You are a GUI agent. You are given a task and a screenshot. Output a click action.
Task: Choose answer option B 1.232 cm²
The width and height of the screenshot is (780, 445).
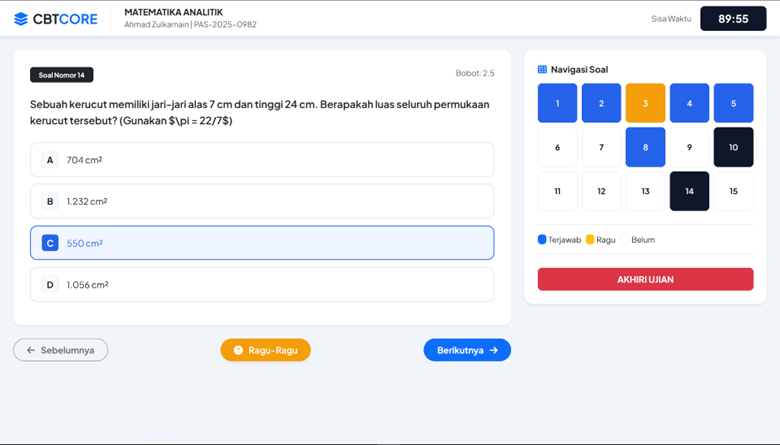(262, 201)
